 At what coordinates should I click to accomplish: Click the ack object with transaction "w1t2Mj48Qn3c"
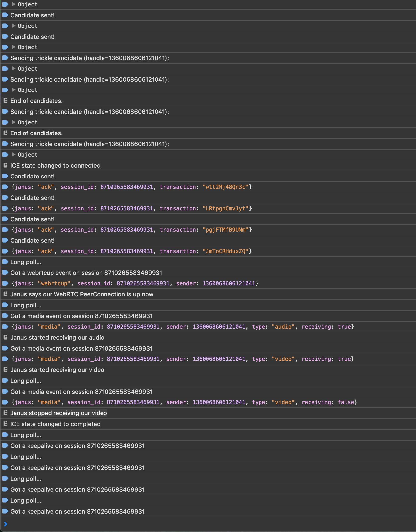pyautogui.click(x=132, y=187)
